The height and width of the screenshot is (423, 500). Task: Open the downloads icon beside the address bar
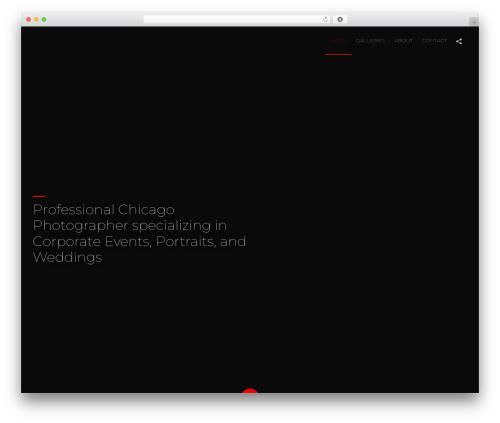pyautogui.click(x=340, y=19)
